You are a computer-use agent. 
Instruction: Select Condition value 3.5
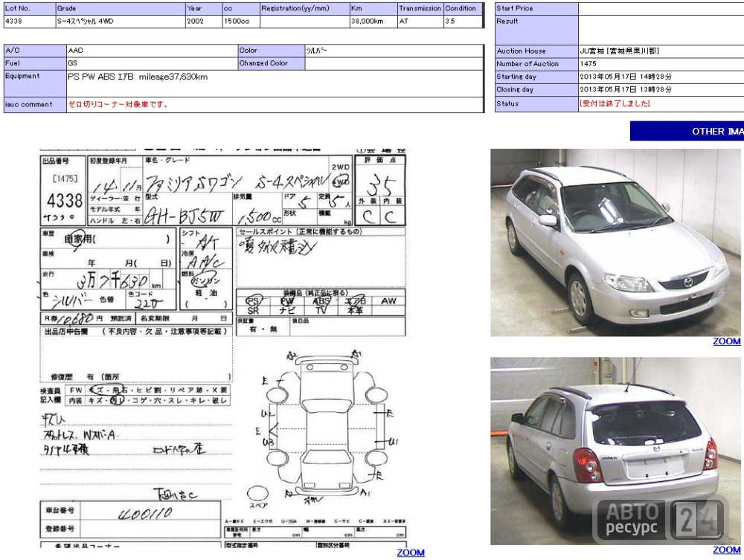click(x=450, y=22)
